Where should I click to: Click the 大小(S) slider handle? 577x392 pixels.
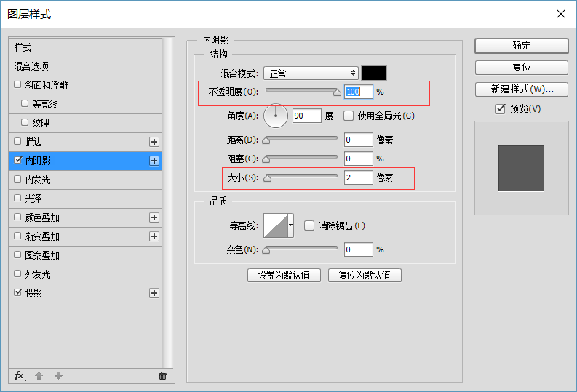point(268,178)
